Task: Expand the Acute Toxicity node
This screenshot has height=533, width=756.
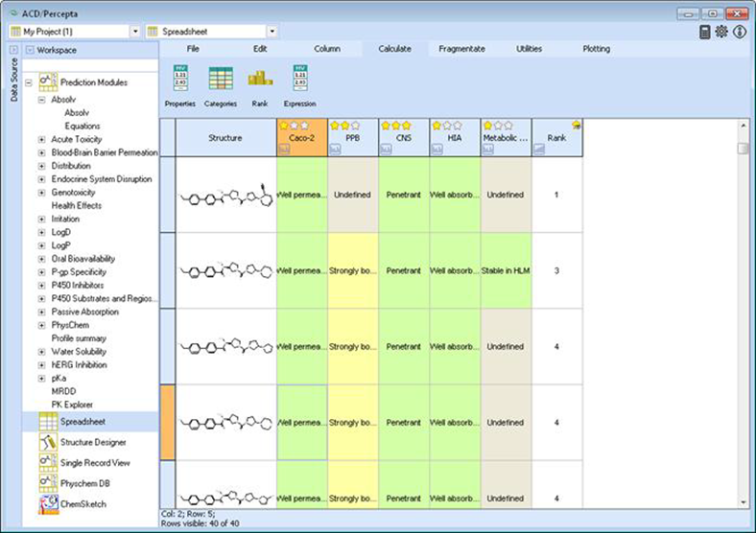Action: (x=41, y=139)
